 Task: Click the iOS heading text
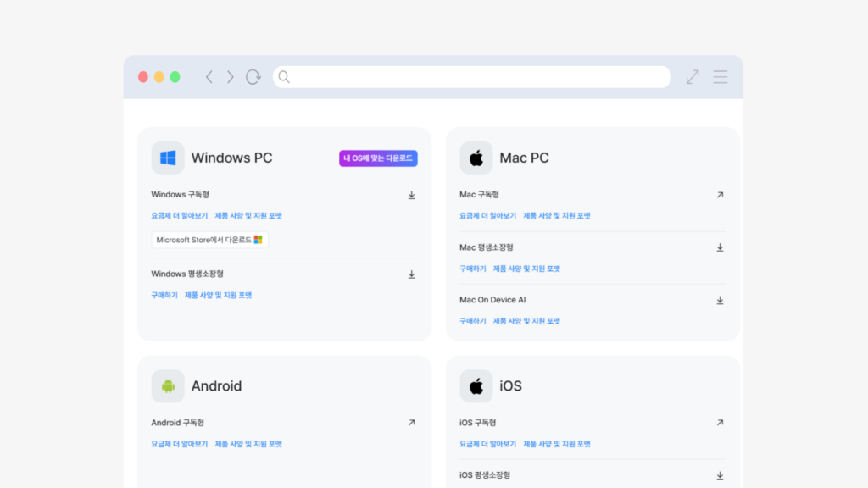(510, 385)
